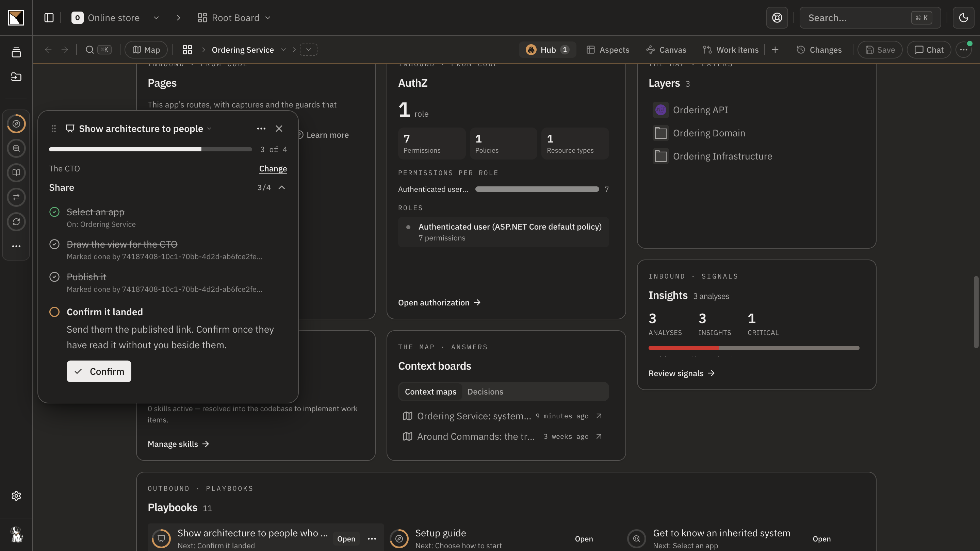Toggle dark mode moon icon

963,18
